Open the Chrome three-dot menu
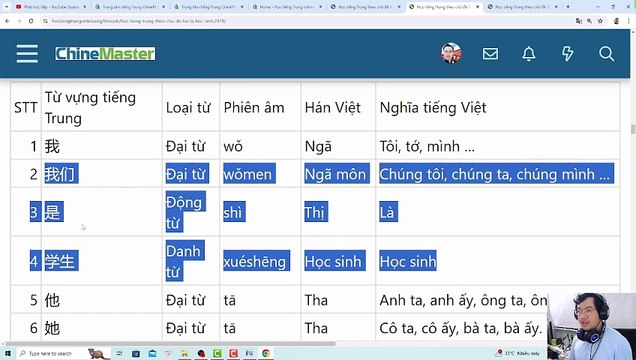Viewport: 636px width, 360px height. click(x=628, y=21)
